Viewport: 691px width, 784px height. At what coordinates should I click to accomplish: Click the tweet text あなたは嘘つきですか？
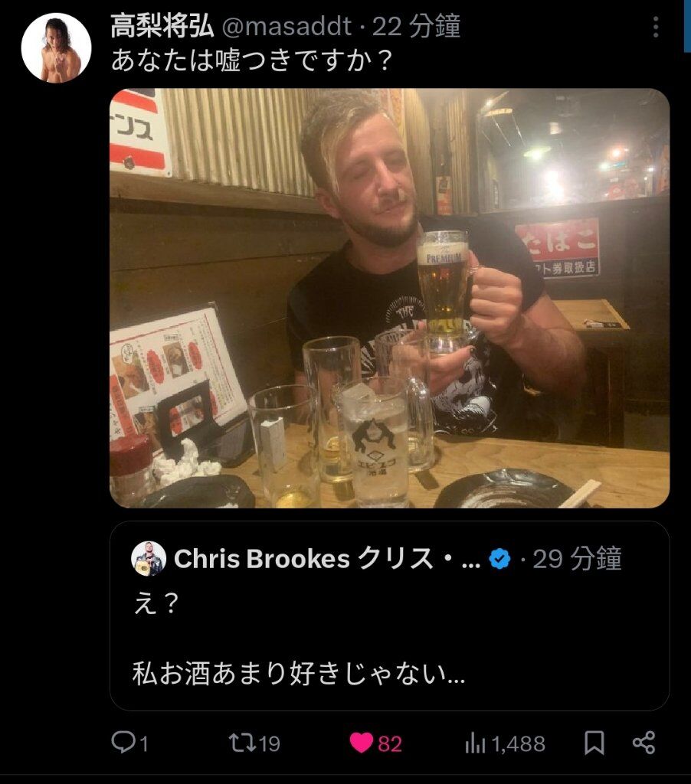252,61
